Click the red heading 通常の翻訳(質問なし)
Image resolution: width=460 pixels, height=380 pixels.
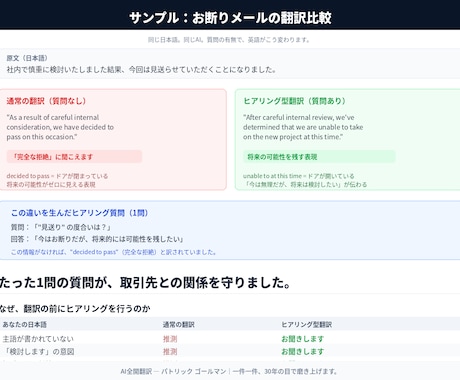point(46,101)
